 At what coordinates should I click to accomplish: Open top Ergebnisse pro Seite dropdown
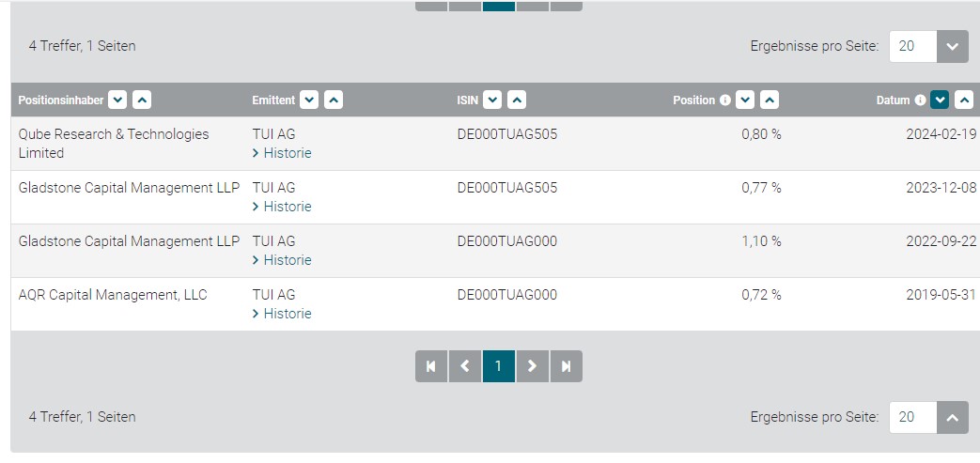[x=953, y=46]
